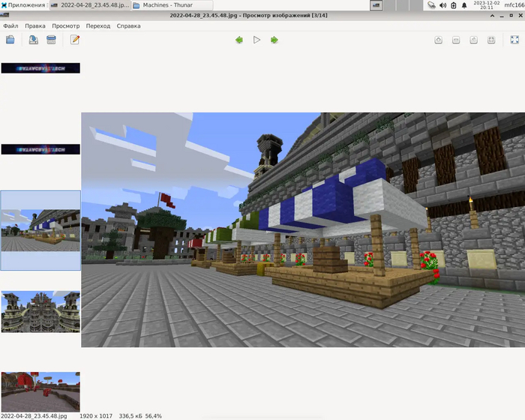Select the 2022-04-28_23.45.48.jpg taskbar button
This screenshot has width=525, height=420.
point(90,5)
